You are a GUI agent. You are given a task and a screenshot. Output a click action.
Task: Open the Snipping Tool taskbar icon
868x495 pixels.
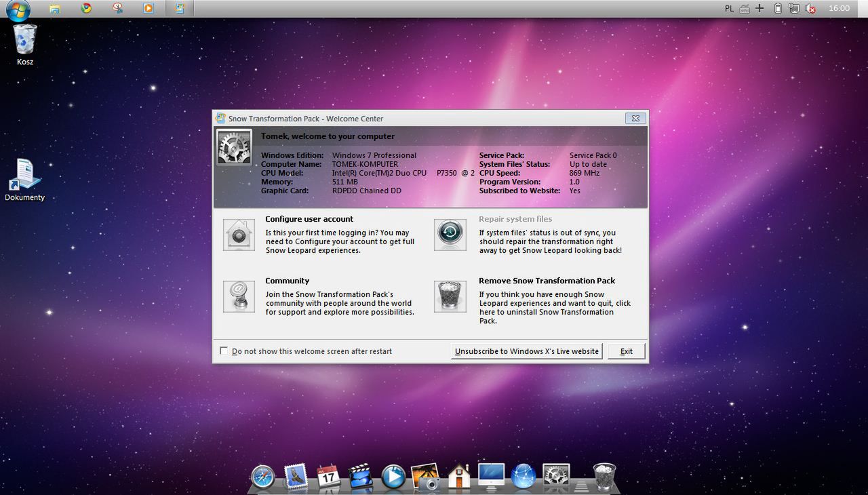(x=117, y=8)
